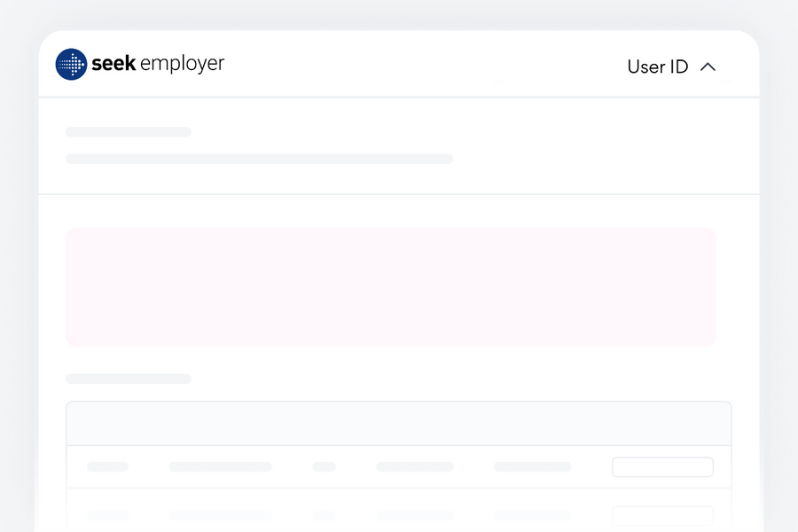Click fifth column placeholder in first row
The image size is (798, 532).
pyautogui.click(x=532, y=466)
